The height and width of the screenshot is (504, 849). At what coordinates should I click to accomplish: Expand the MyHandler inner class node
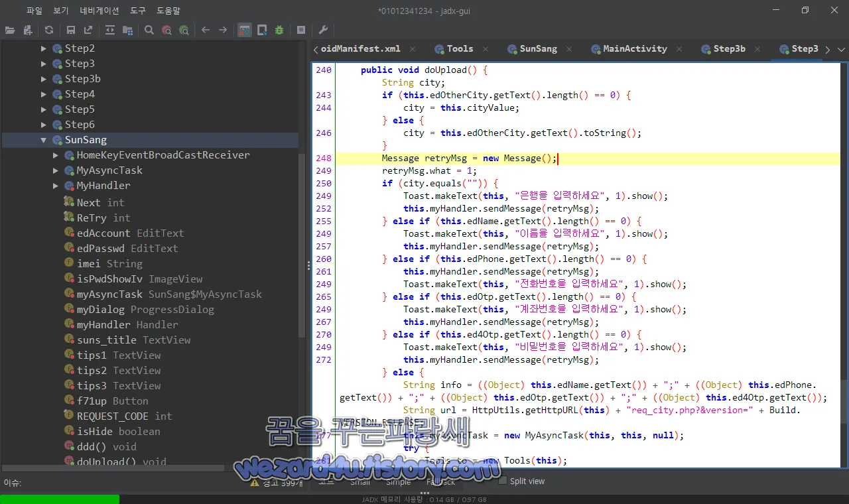click(x=56, y=186)
